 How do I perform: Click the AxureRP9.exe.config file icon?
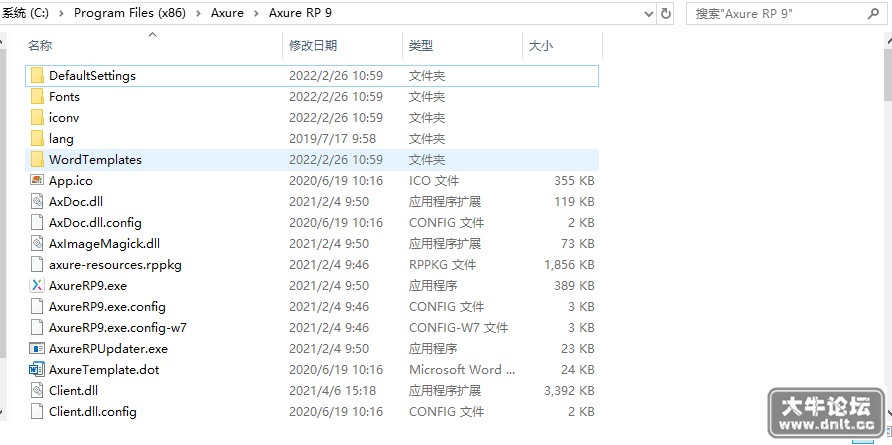pyautogui.click(x=37, y=307)
